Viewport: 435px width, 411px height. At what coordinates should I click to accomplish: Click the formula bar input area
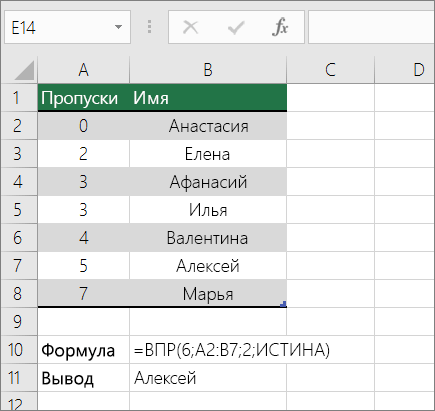pyautogui.click(x=371, y=27)
